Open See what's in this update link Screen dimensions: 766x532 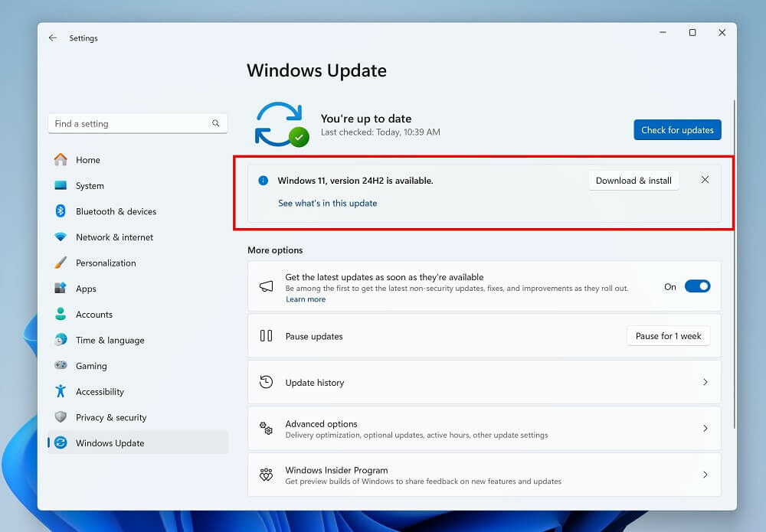point(327,203)
